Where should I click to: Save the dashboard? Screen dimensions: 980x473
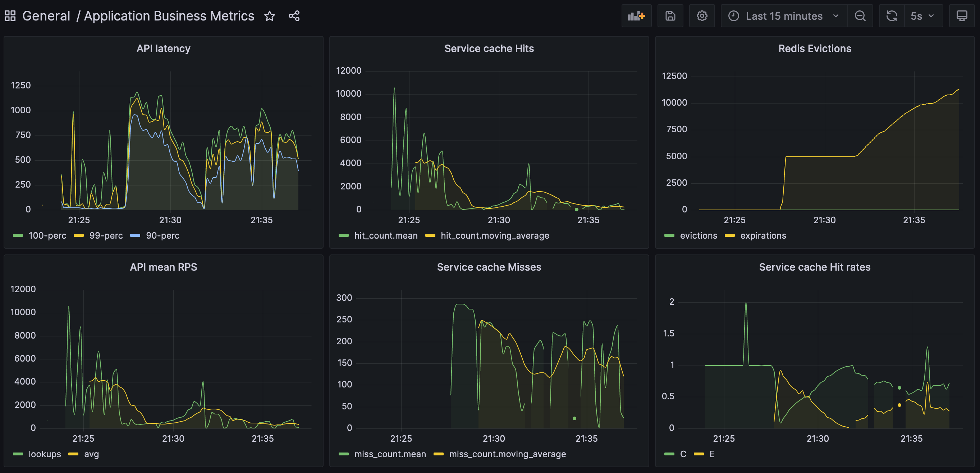click(670, 16)
